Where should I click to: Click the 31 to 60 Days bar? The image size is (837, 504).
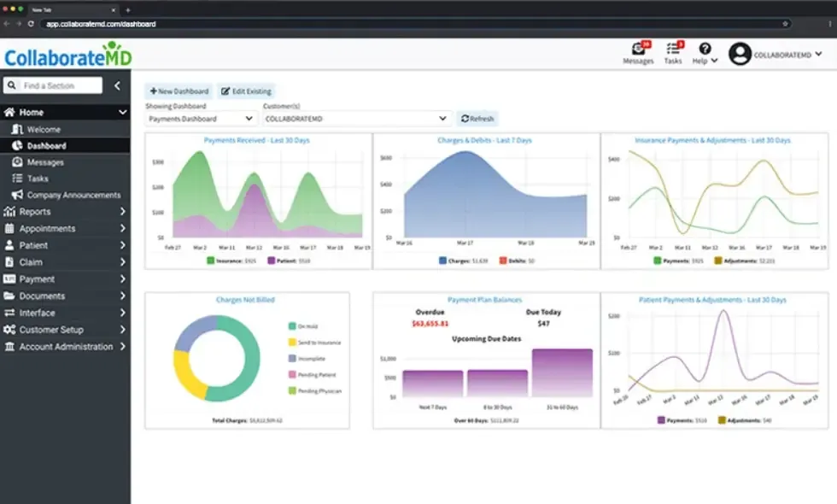(x=562, y=372)
